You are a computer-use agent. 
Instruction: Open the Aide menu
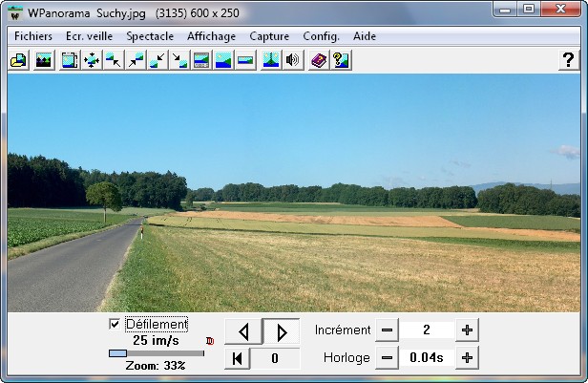(365, 36)
